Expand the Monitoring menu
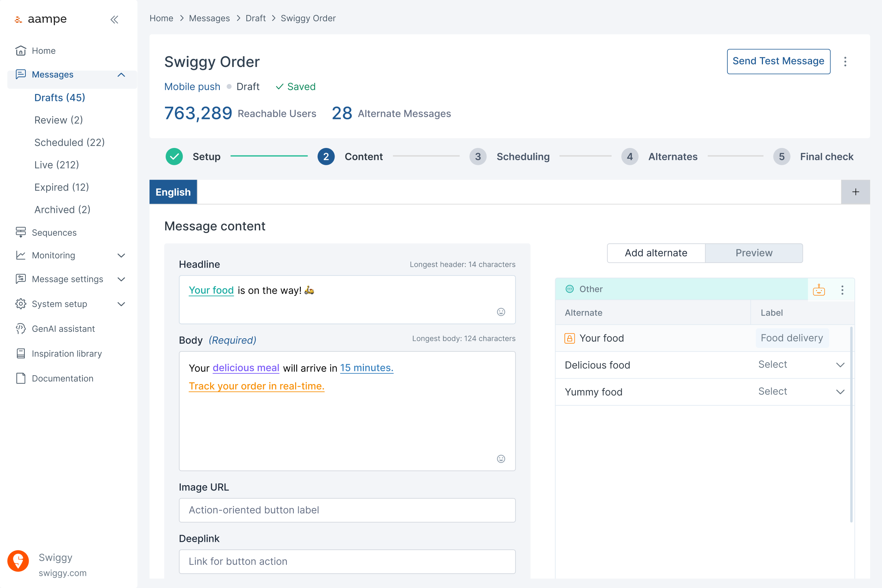The image size is (882, 588). (x=121, y=256)
